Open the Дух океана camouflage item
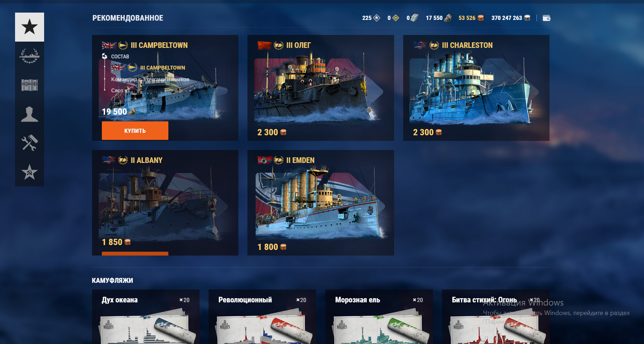Screen dimensions: 644x344 [x=146, y=317]
